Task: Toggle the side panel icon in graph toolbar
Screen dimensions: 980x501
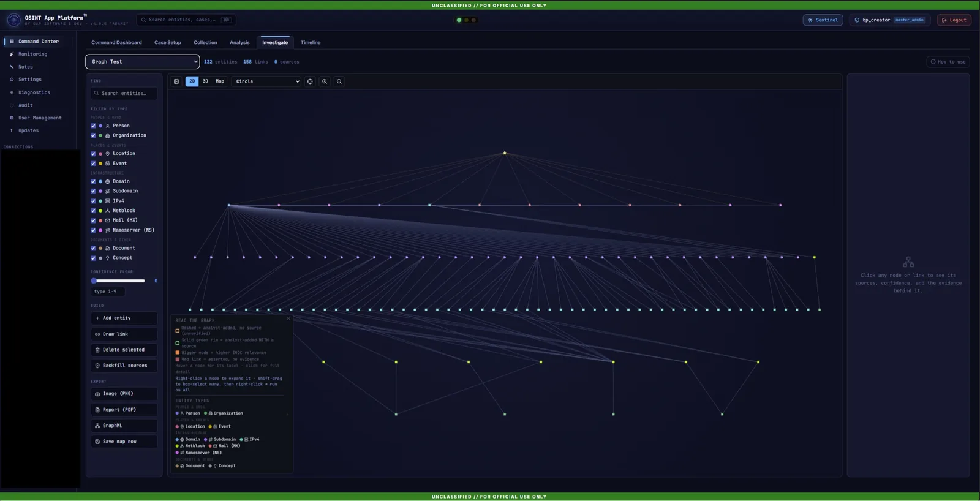Action: [x=176, y=81]
